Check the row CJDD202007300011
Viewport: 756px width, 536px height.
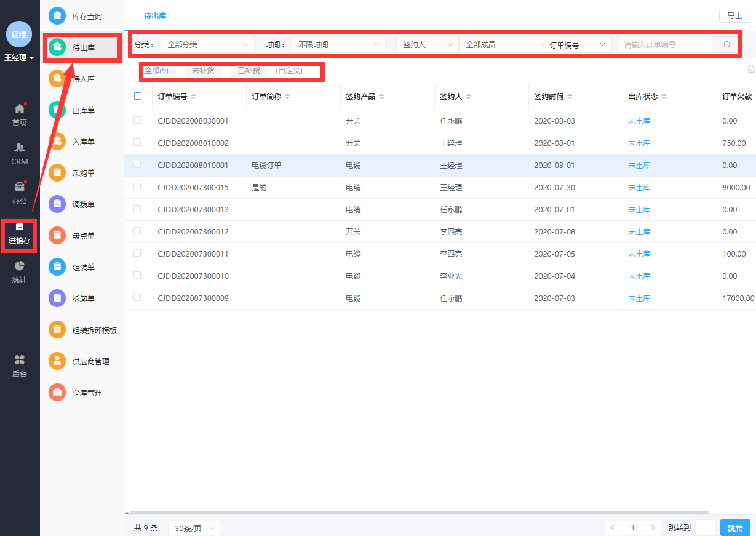(137, 253)
